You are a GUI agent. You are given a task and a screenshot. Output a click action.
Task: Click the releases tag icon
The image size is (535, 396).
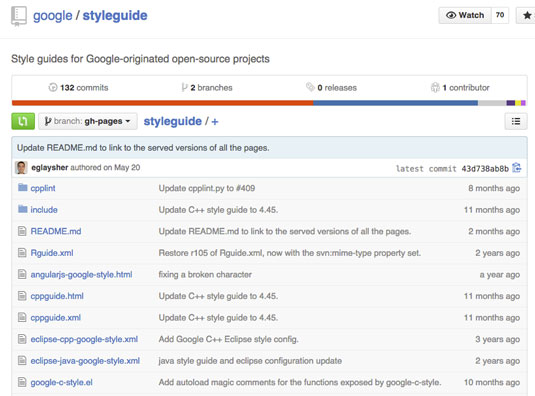310,87
